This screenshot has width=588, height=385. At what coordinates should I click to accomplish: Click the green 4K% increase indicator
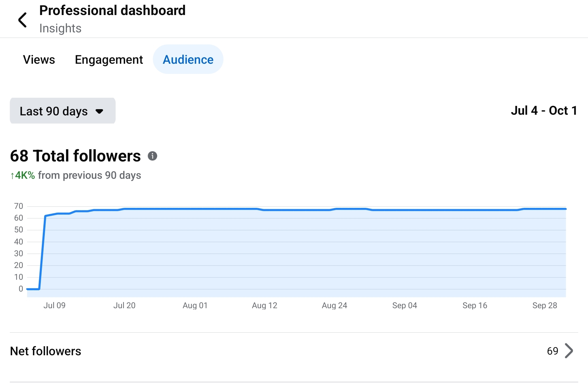(x=23, y=175)
